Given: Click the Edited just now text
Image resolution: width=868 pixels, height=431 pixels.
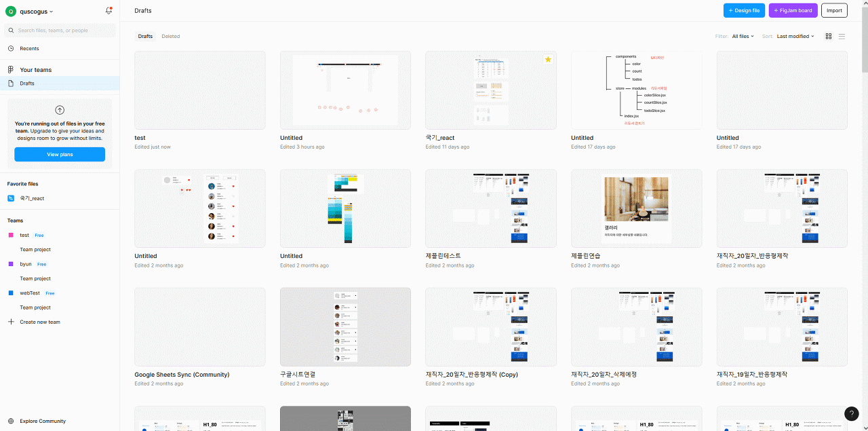Looking at the screenshot, I should pos(153,147).
